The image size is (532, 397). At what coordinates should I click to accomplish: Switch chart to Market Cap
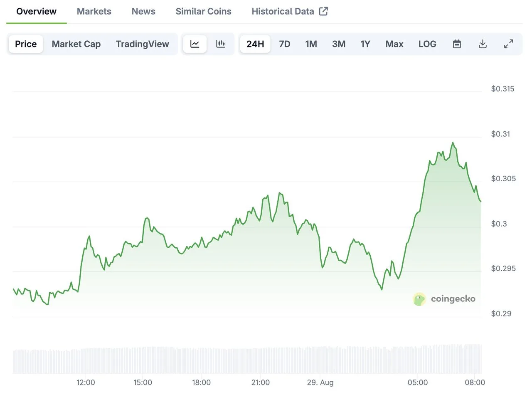pos(76,44)
